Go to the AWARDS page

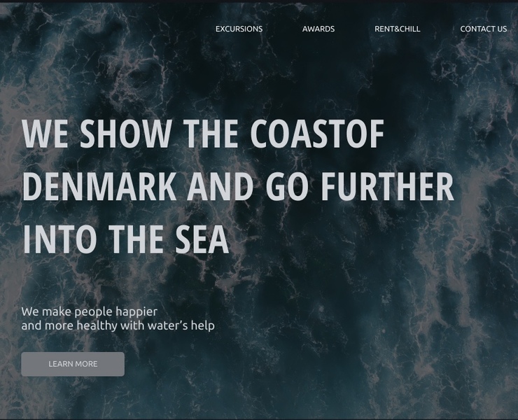318,29
